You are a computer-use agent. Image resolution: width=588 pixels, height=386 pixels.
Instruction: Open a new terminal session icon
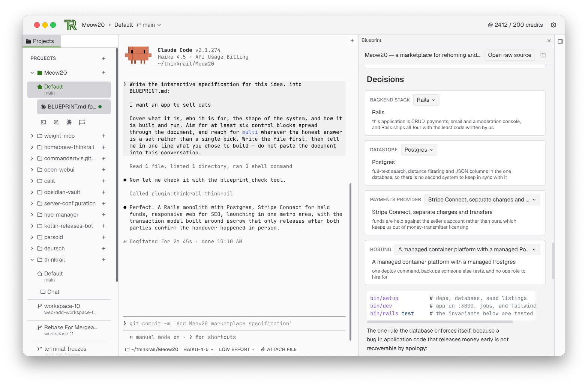tap(43, 122)
